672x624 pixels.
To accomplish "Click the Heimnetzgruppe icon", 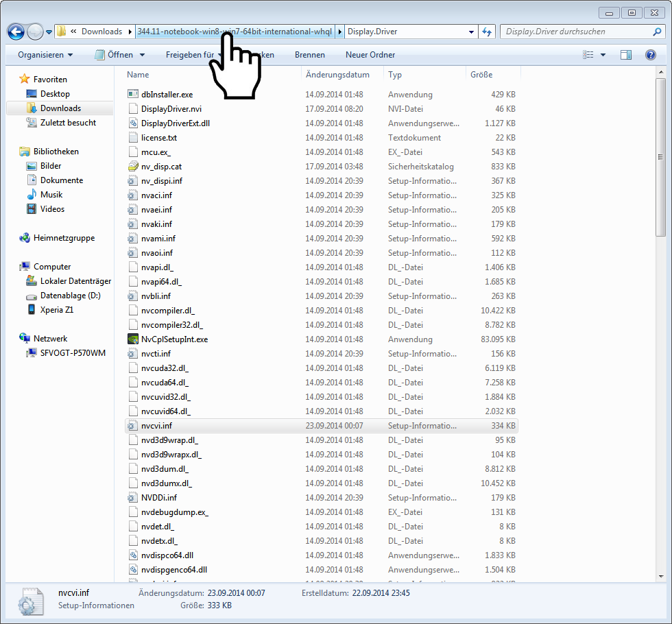I will (25, 238).
